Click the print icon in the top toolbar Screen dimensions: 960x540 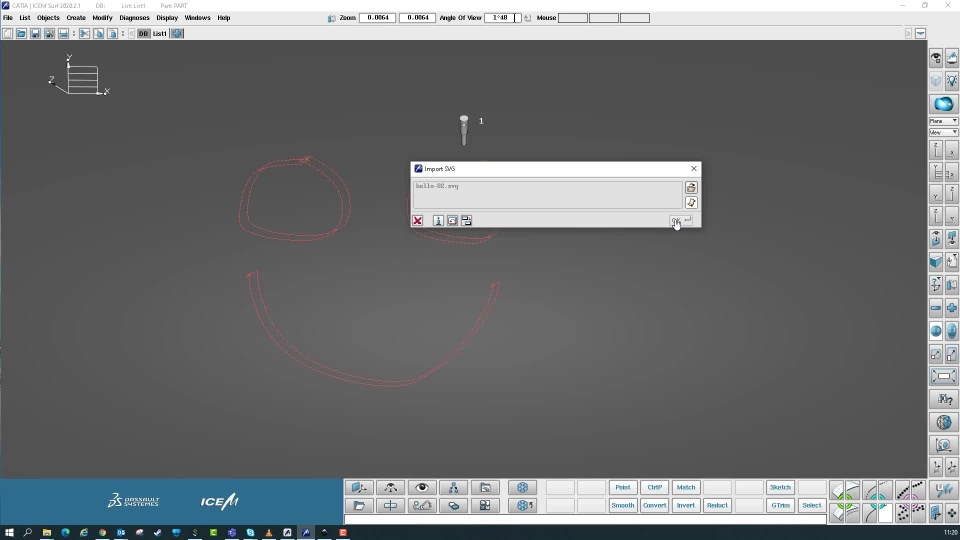point(64,34)
